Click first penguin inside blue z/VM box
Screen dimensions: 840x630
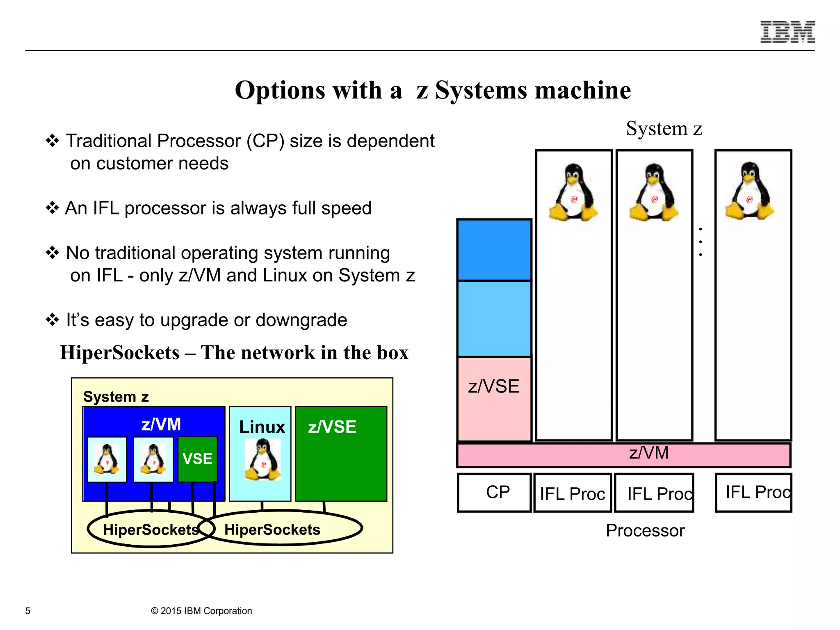tap(107, 459)
